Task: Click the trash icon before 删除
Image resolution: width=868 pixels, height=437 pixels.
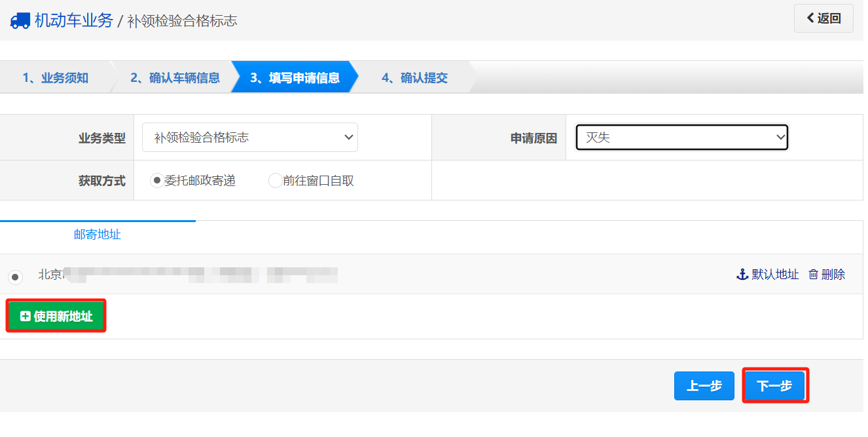Action: pos(814,275)
